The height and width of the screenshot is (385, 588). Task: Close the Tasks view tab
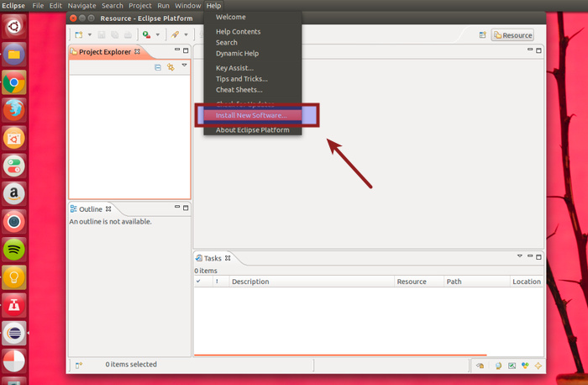pyautogui.click(x=228, y=258)
